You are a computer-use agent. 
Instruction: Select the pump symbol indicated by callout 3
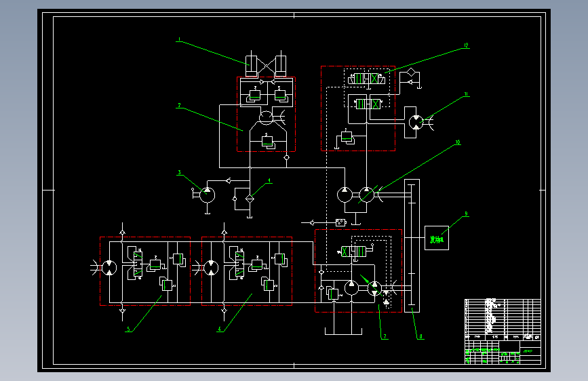(207, 195)
